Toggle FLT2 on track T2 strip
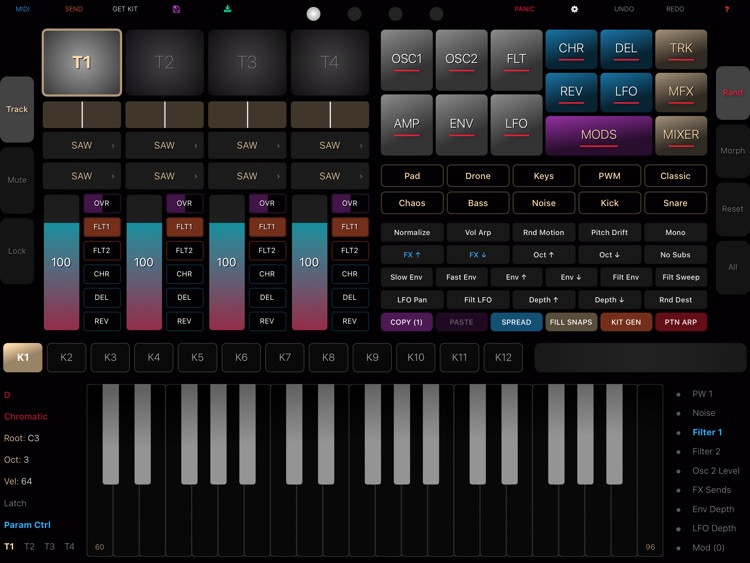The width and height of the screenshot is (750, 563). coord(184,250)
